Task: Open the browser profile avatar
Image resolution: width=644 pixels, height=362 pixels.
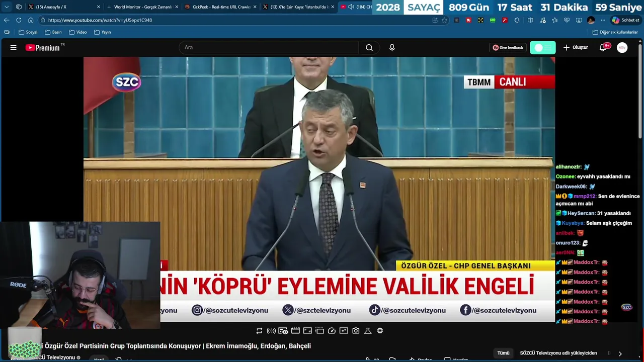Action: click(591, 20)
